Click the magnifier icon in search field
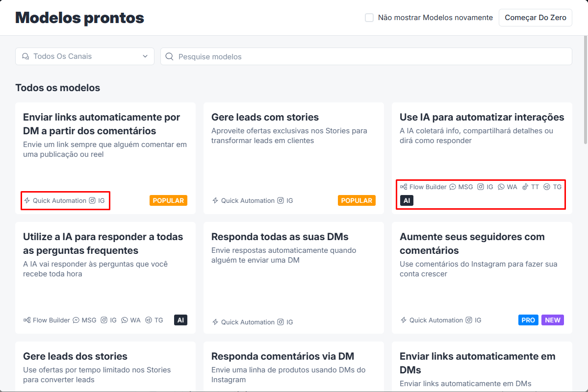 coord(170,56)
